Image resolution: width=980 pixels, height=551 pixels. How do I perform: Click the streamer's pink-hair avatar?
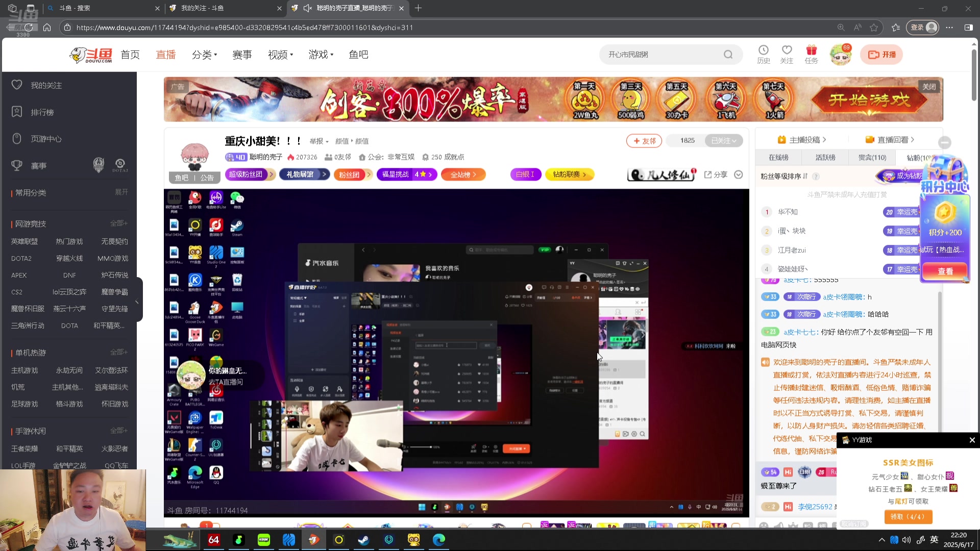point(194,157)
